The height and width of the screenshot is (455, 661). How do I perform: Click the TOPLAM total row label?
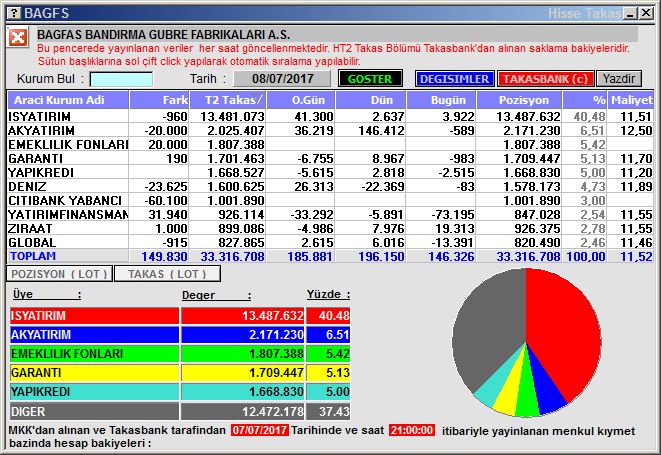tap(33, 256)
